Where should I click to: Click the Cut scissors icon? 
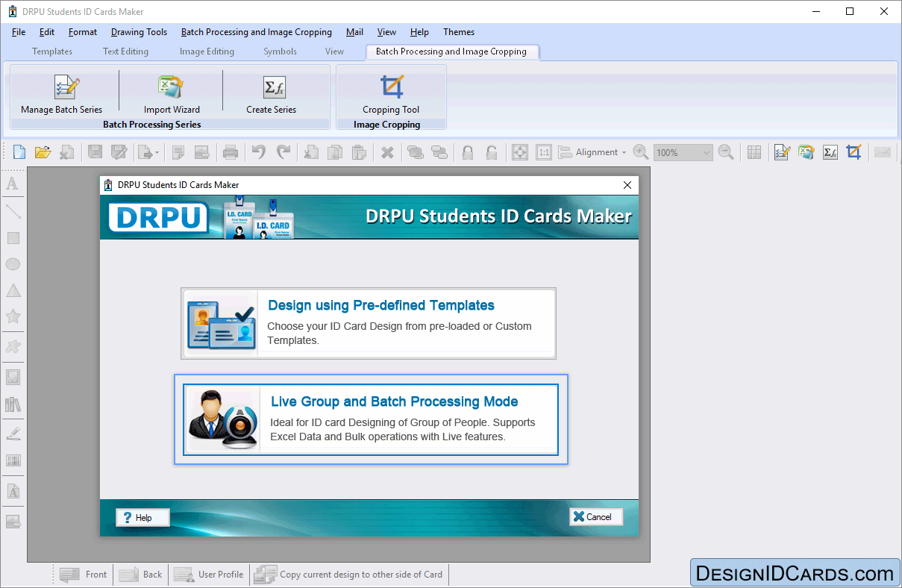coord(311,152)
